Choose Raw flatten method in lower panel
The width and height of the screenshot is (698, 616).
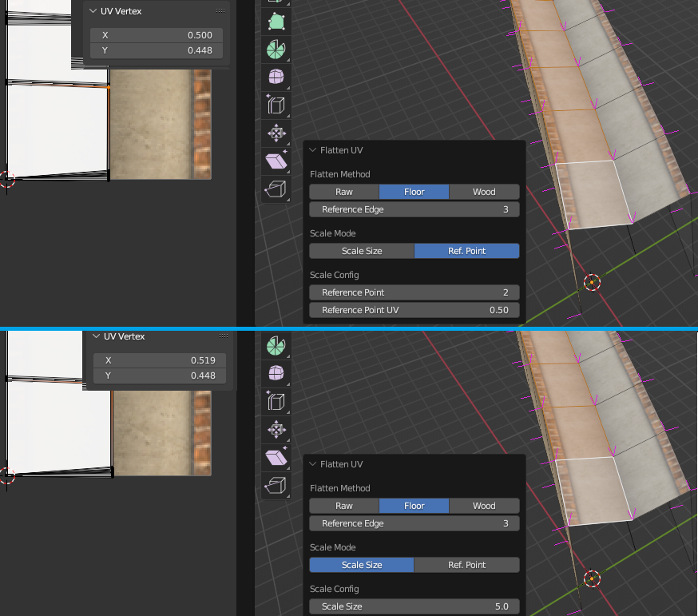344,506
